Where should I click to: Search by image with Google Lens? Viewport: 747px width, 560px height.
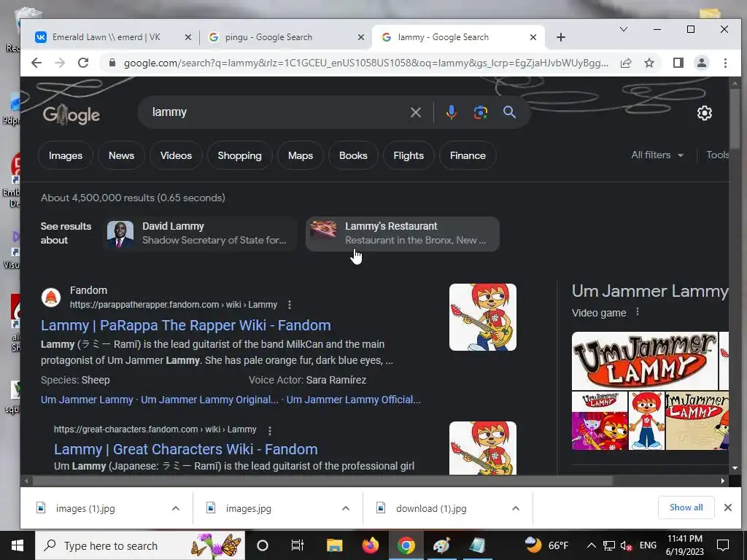coord(480,112)
